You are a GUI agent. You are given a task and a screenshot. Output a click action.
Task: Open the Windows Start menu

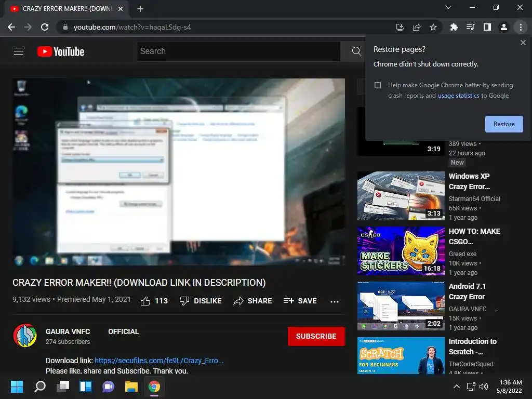pyautogui.click(x=17, y=387)
